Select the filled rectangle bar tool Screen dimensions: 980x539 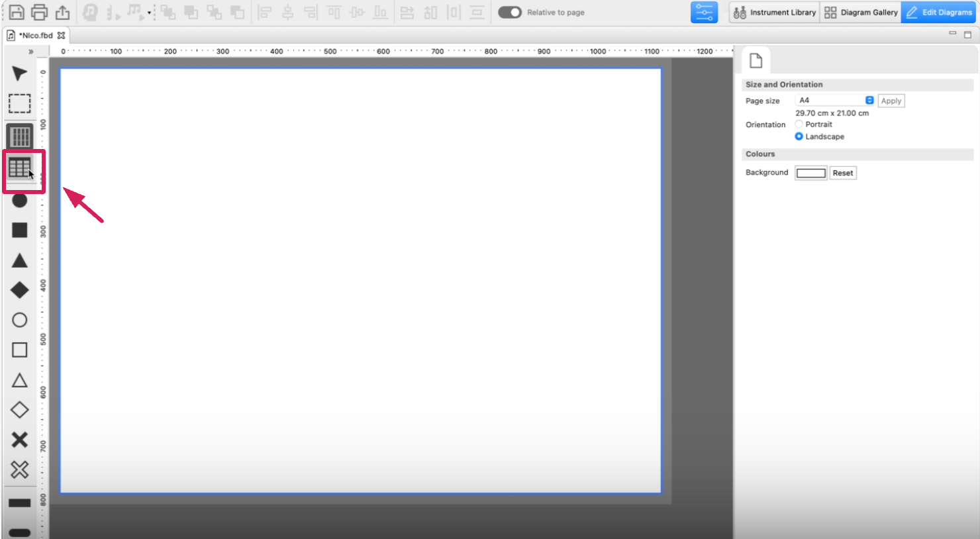click(19, 503)
